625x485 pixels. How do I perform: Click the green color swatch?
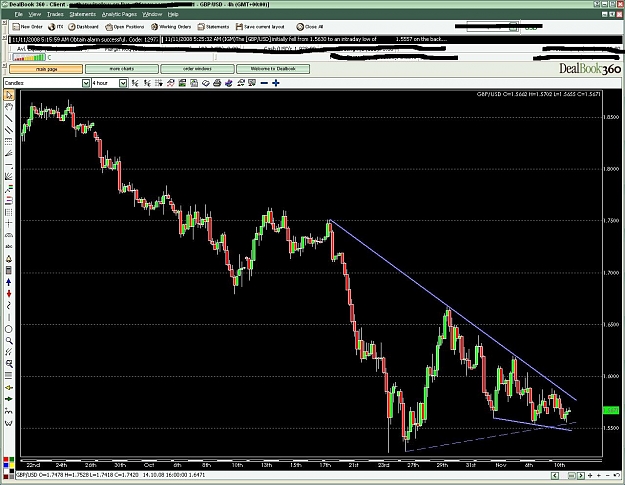click(12, 459)
